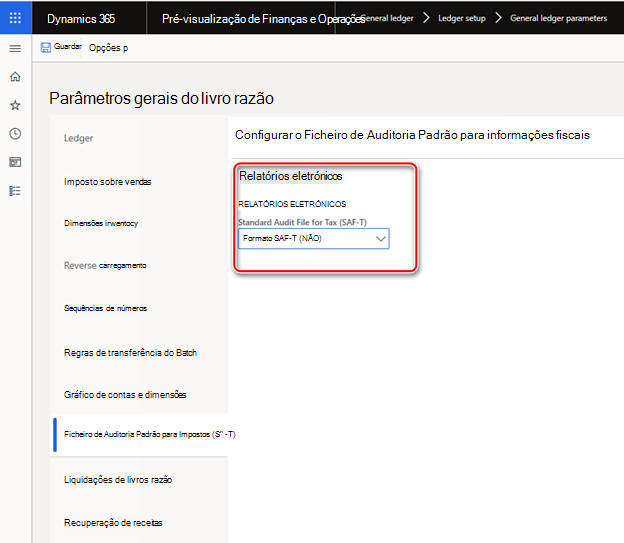
Task: Go to Home icon in sidebar
Action: tap(15, 76)
